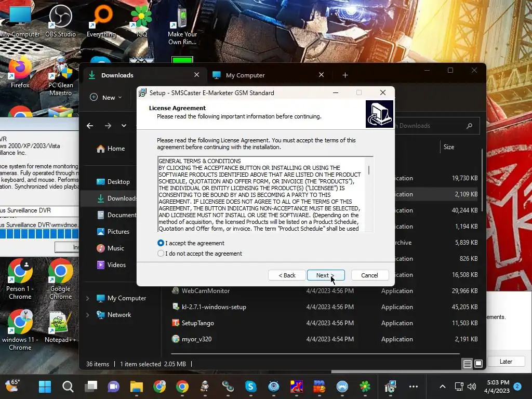Cancel the SMSCaster setup
The width and height of the screenshot is (532, 399).
tap(369, 275)
